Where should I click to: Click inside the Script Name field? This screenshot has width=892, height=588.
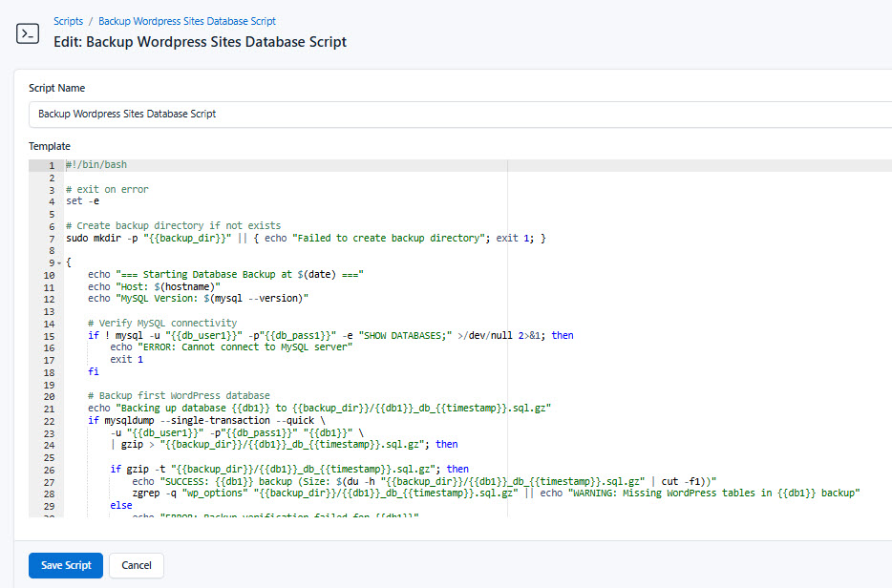click(287, 113)
